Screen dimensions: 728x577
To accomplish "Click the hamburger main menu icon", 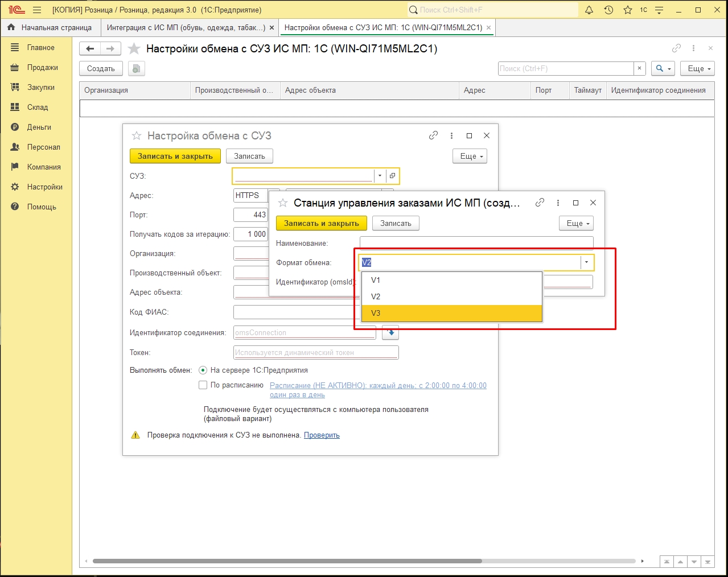I will (37, 10).
